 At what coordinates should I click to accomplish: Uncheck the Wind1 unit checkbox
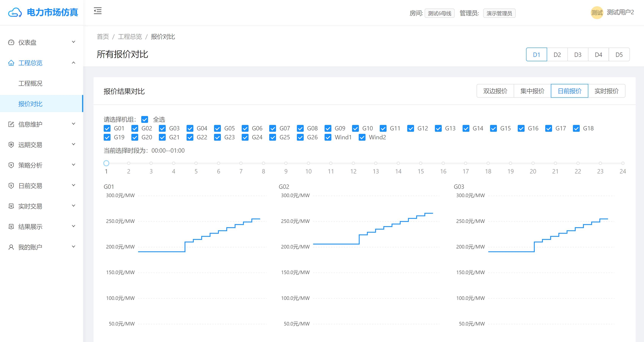(328, 137)
